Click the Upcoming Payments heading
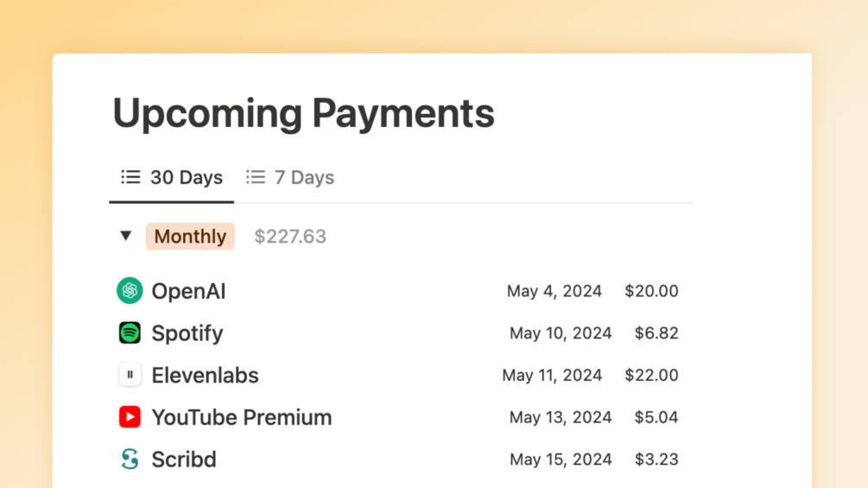This screenshot has height=488, width=868. pyautogui.click(x=303, y=113)
